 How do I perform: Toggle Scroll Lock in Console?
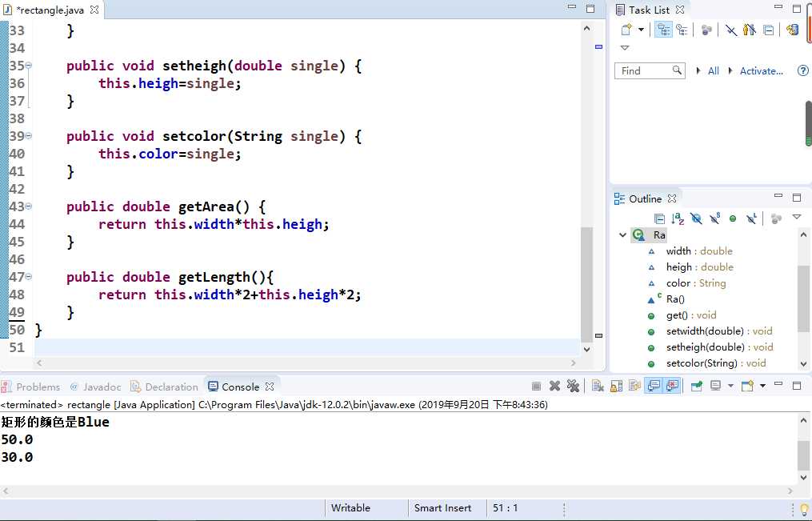tap(616, 386)
